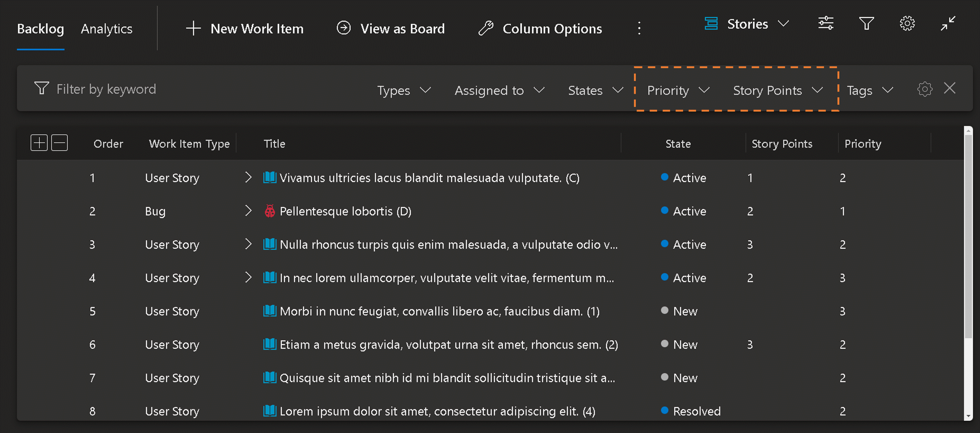Close the active filter bar

point(950,88)
